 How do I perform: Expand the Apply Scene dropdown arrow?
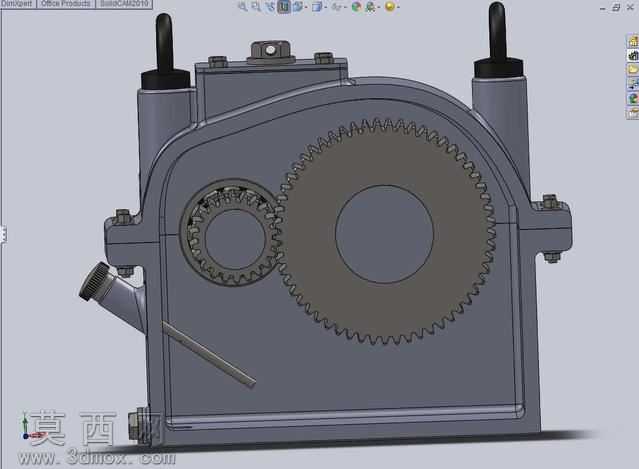[378, 7]
